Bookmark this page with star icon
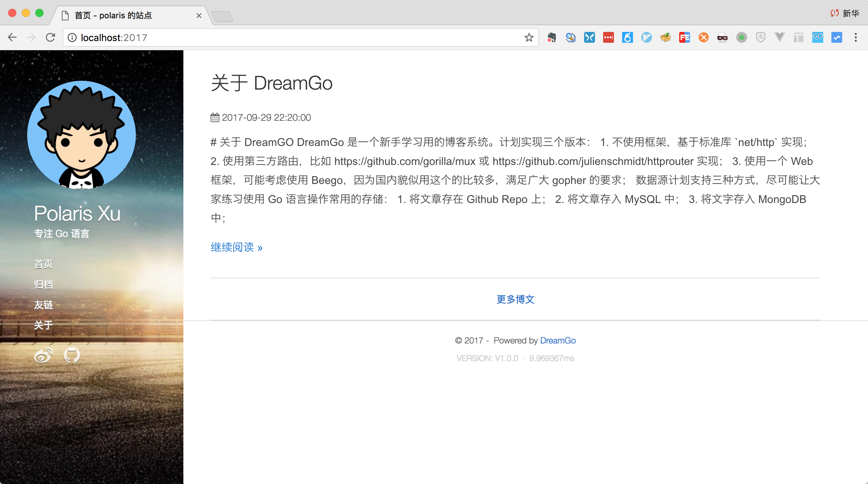This screenshot has width=868, height=484. click(x=529, y=37)
